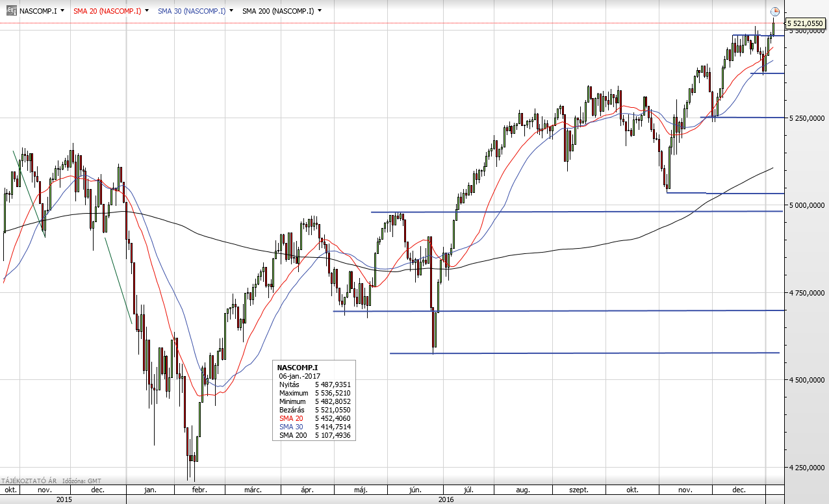Click the SMA 30 5 414,7514 row
Viewport: 829px width, 504px height.
pos(314,427)
